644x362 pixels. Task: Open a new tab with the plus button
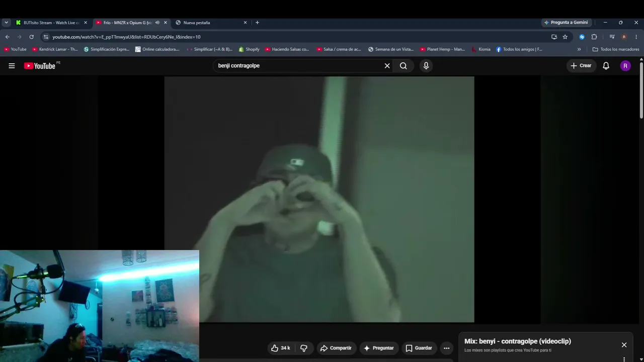(257, 23)
